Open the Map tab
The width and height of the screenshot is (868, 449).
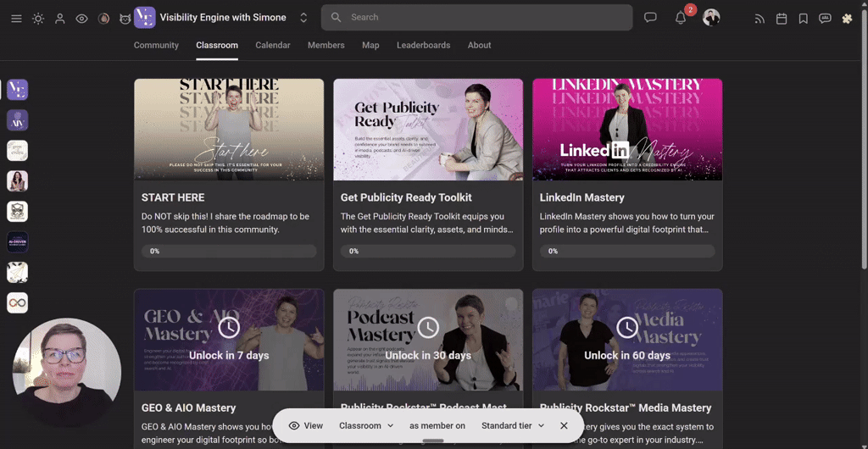pos(371,46)
